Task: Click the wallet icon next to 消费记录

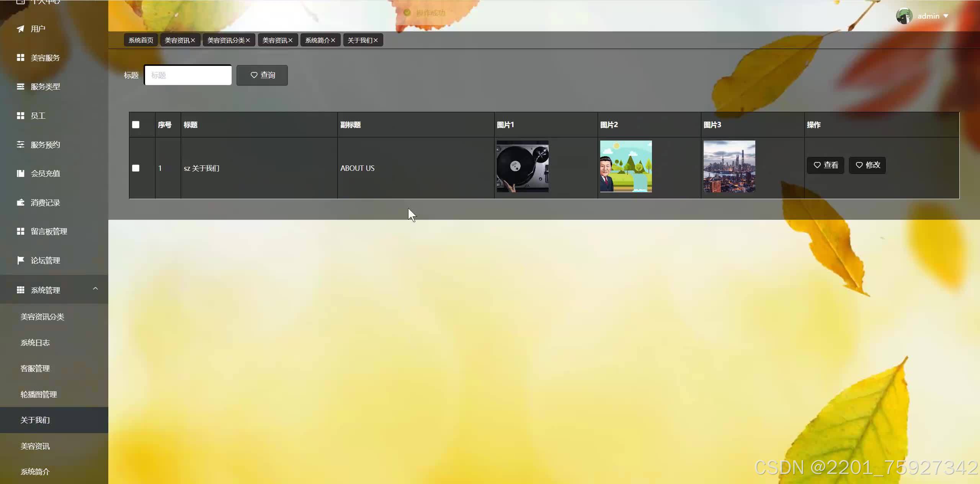Action: (21, 202)
